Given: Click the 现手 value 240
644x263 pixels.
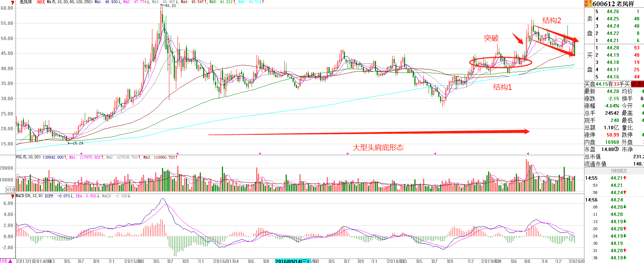Looking at the screenshot, I should [x=615, y=120].
